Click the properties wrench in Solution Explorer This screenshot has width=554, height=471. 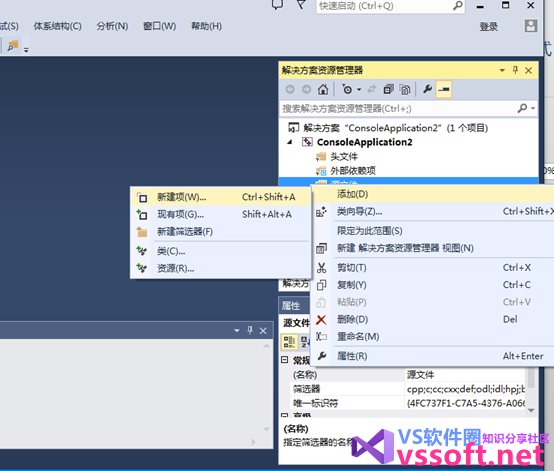(427, 89)
